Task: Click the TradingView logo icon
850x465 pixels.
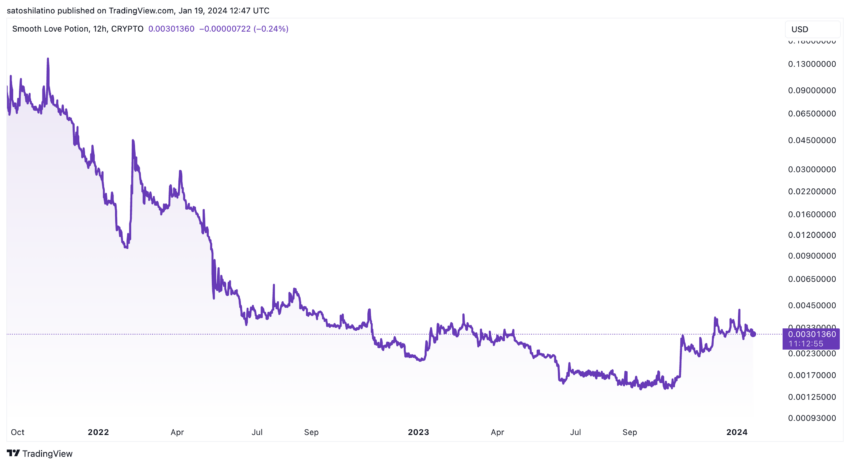Action: point(13,454)
